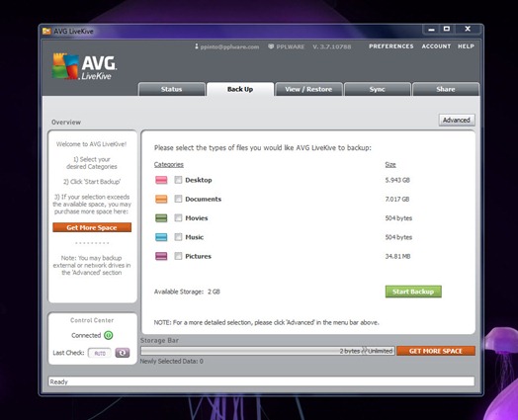
Task: Tick the Music checkbox
Action: point(178,237)
